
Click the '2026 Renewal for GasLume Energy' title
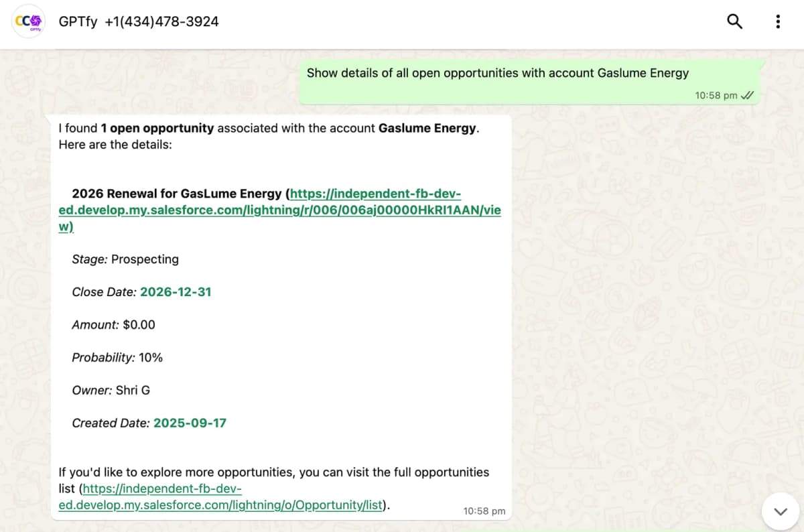tap(176, 194)
